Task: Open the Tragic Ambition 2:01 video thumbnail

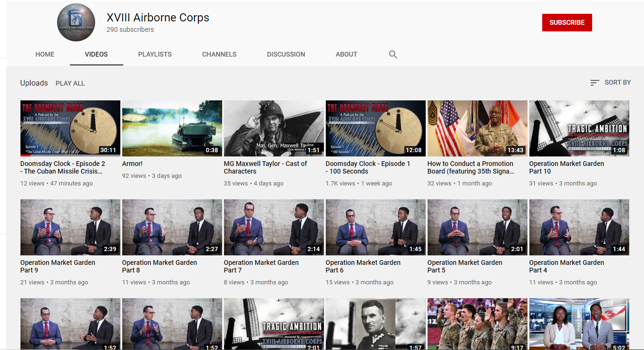Action: click(x=274, y=324)
